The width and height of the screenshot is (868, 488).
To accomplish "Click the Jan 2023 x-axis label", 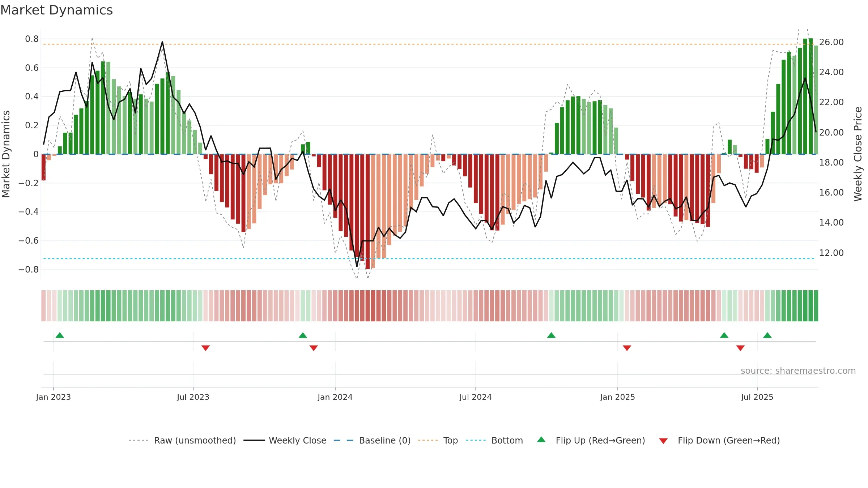I will click(x=53, y=397).
